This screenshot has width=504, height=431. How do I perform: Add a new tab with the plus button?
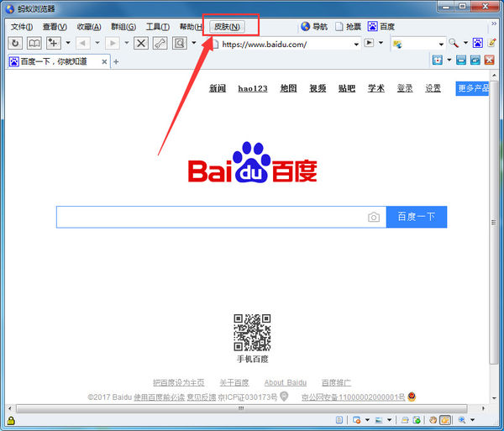(116, 61)
